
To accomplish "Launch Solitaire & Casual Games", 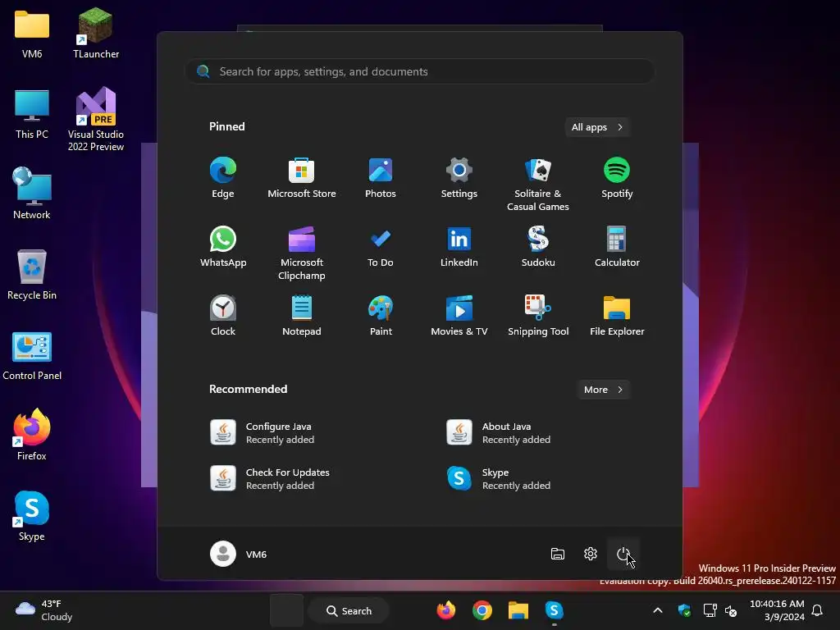I will click(x=538, y=185).
